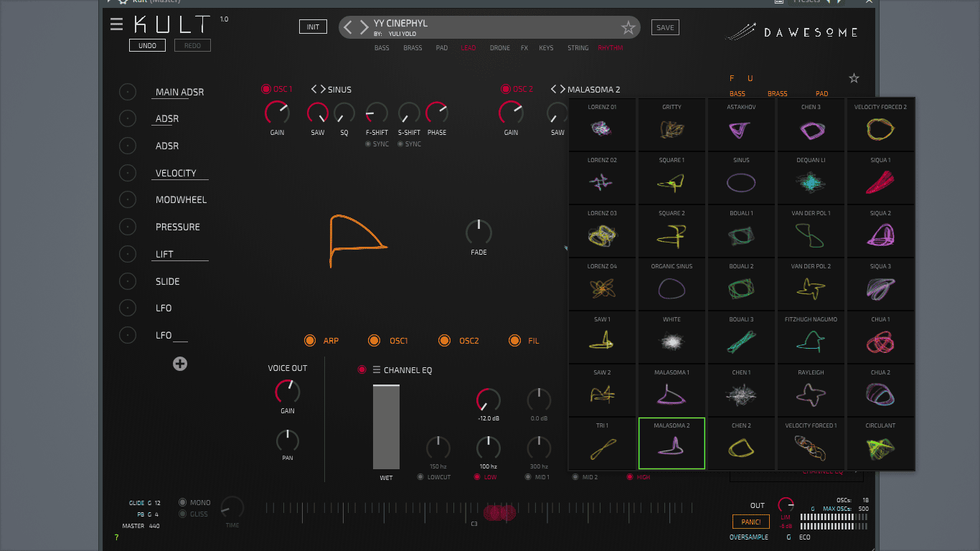
Task: Adjust the Channel EQ WET slider
Action: 386,427
